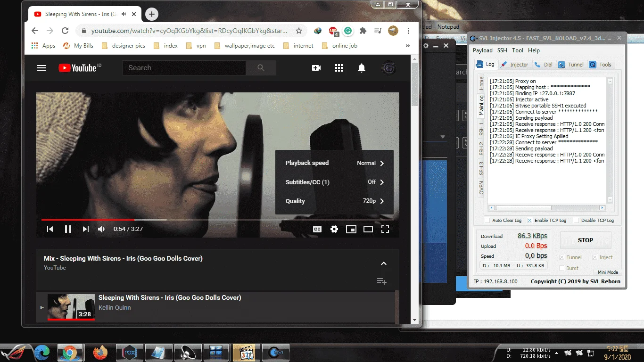Toggle the Disable TCP Log checkbox

point(576,221)
